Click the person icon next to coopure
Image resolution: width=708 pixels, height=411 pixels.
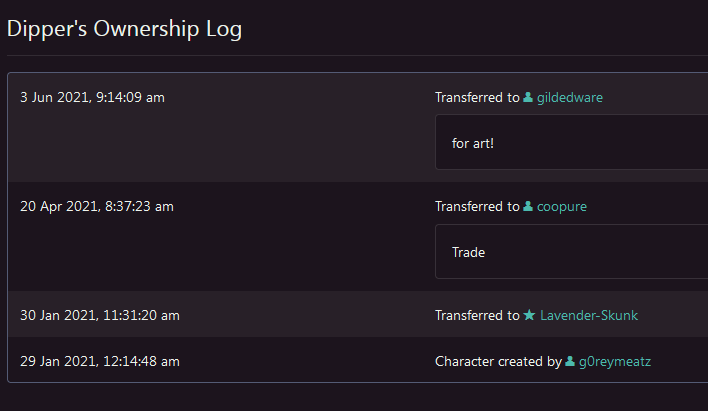coord(528,207)
